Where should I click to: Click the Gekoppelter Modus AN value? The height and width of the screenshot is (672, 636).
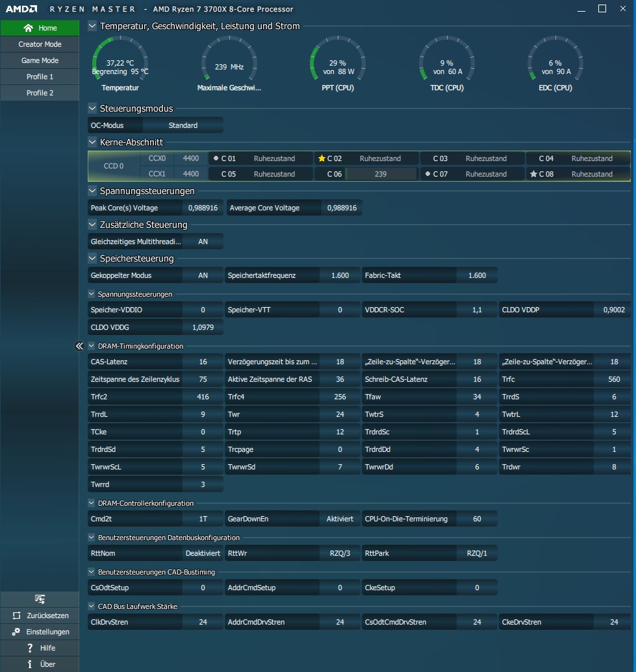(203, 275)
